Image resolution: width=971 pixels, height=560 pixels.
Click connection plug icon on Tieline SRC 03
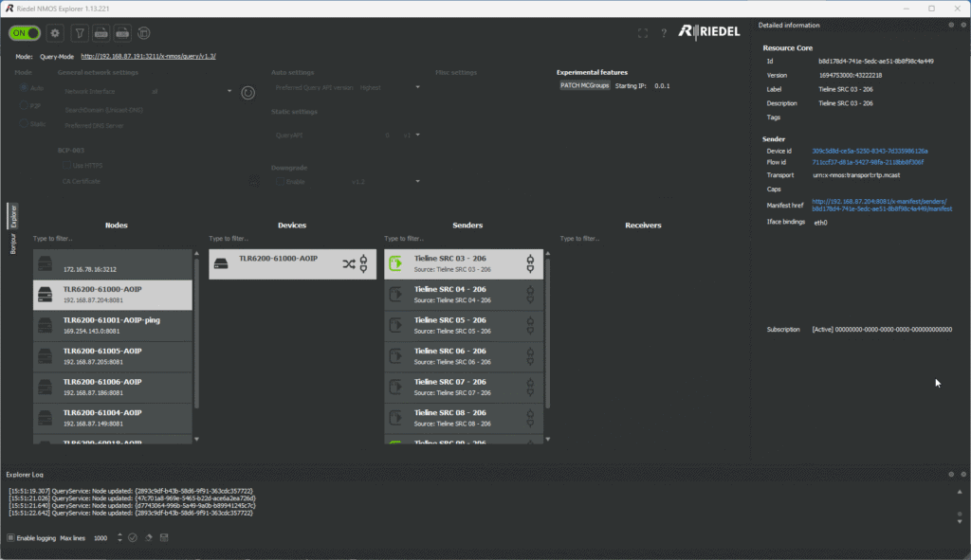(530, 263)
